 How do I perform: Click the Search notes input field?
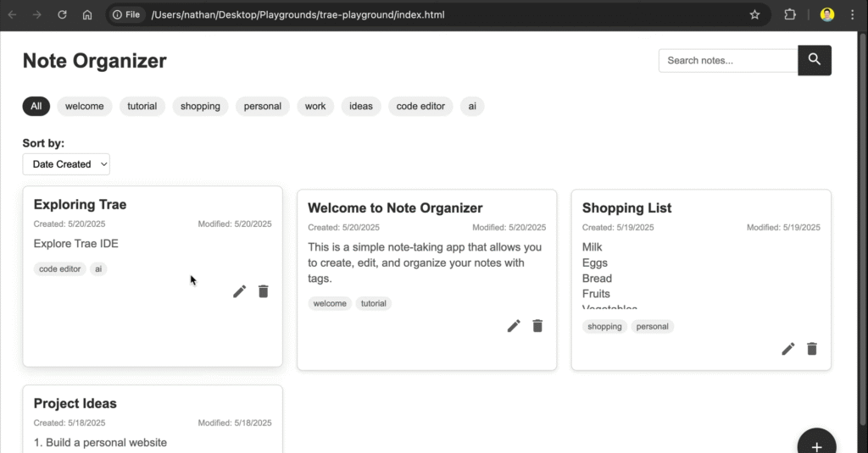(728, 60)
